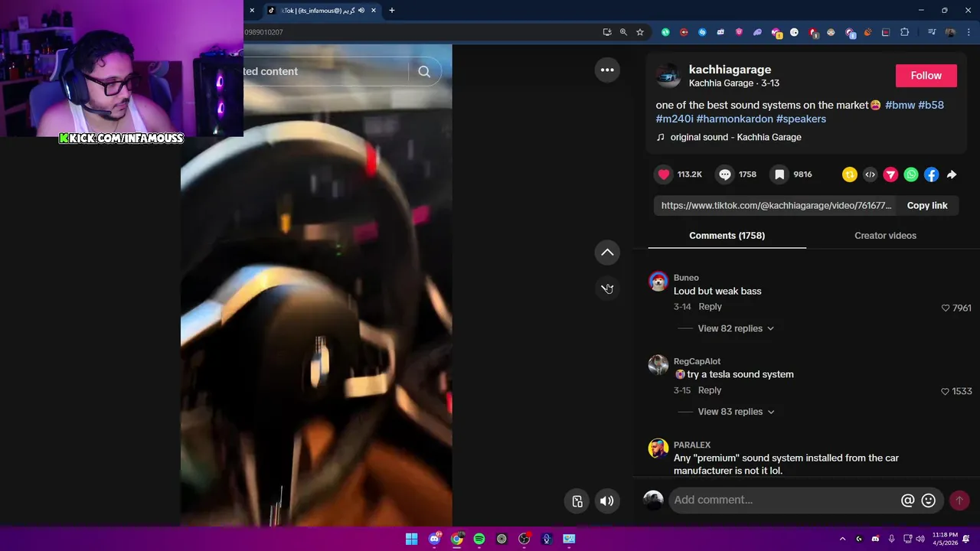
Task: Bookmark page with the star icon
Action: pos(640,32)
